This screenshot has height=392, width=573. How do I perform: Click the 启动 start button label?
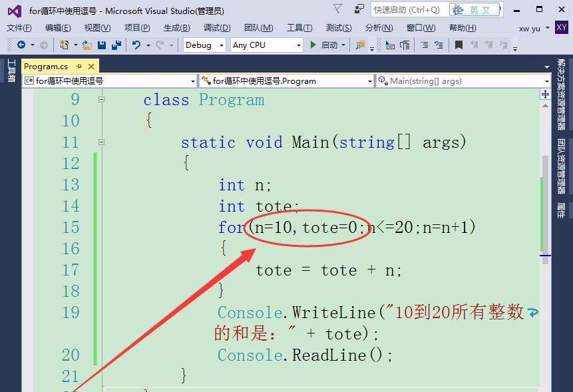coord(329,45)
